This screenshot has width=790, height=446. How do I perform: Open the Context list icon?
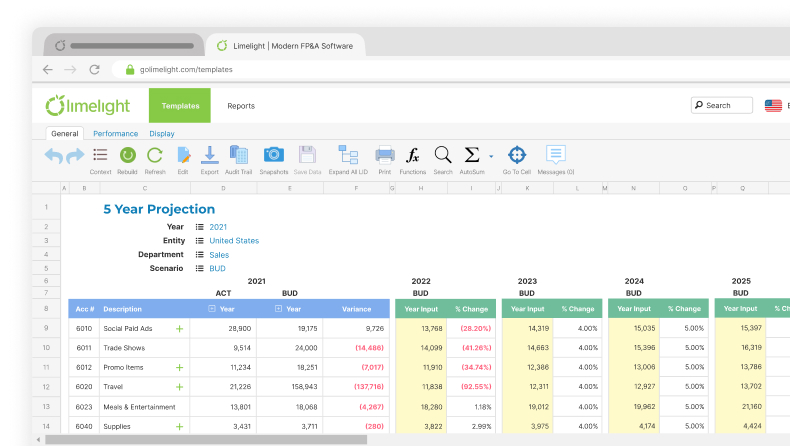click(100, 155)
